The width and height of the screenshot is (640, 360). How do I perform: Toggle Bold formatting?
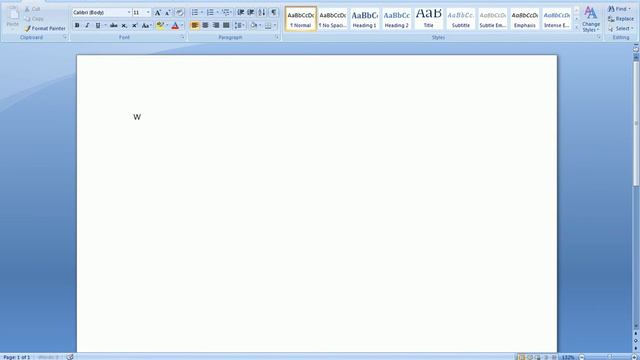77,25
